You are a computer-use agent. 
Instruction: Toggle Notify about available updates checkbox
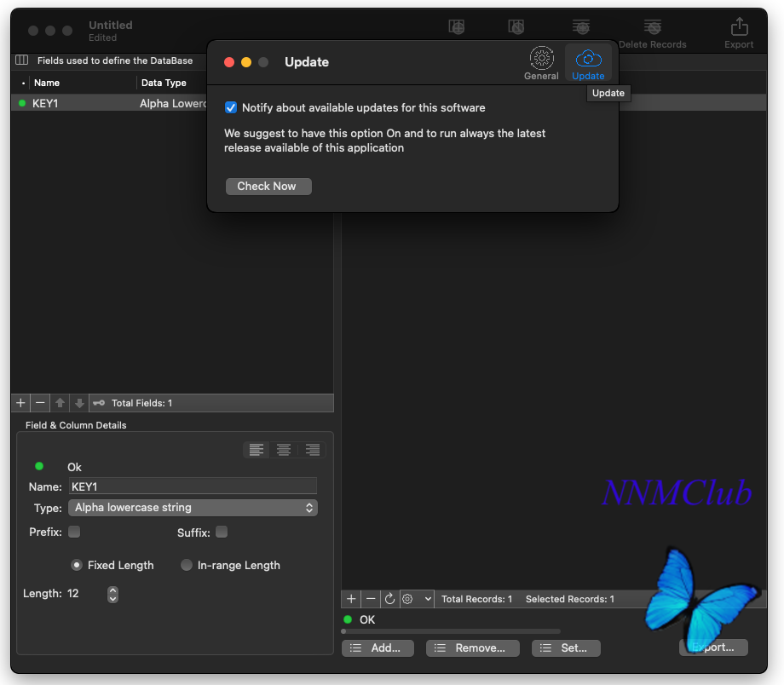click(230, 107)
